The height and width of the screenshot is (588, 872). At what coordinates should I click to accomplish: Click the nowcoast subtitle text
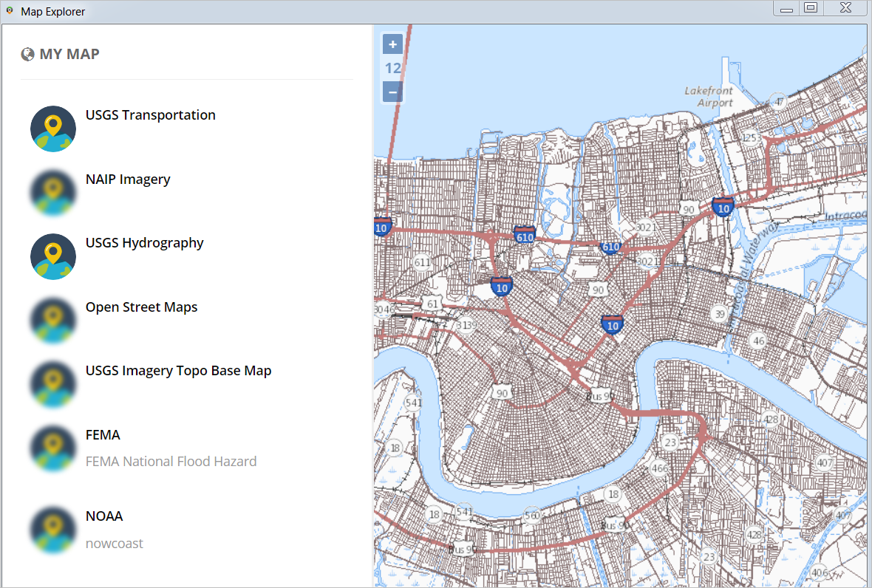115,543
